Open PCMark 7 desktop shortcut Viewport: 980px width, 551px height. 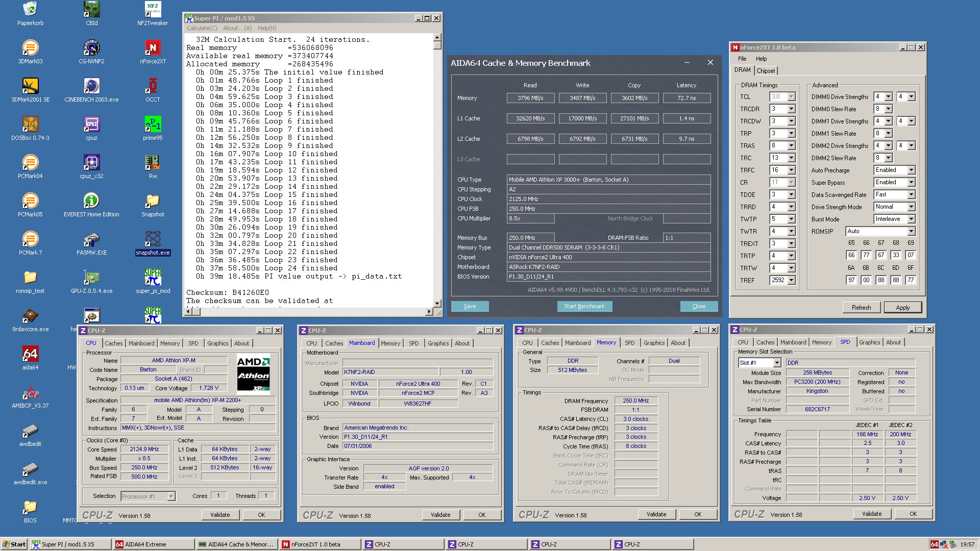point(30,243)
